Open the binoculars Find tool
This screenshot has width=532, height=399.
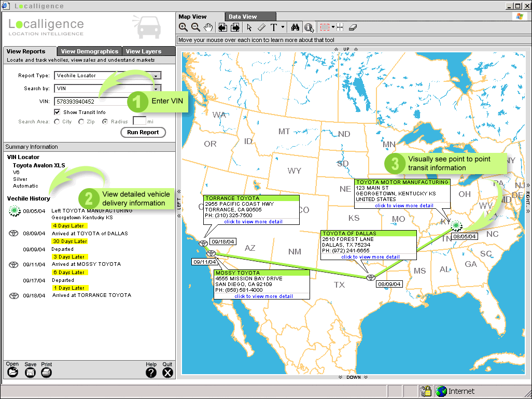(x=295, y=27)
